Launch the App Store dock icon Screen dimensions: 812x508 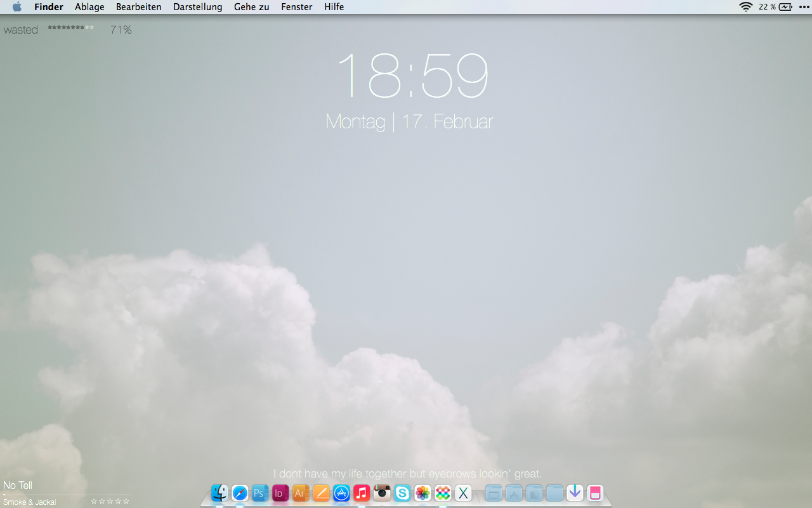(341, 493)
